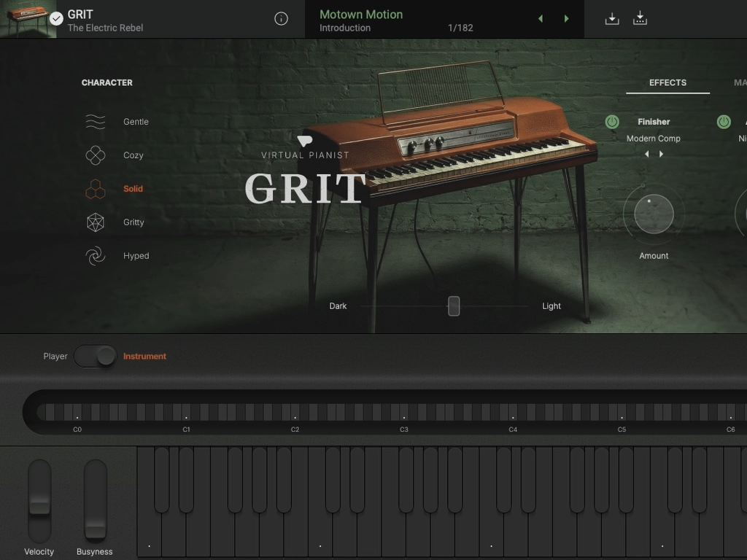Open the Motown Motion preset browser
Viewport: 747px width, 560px height.
point(361,15)
